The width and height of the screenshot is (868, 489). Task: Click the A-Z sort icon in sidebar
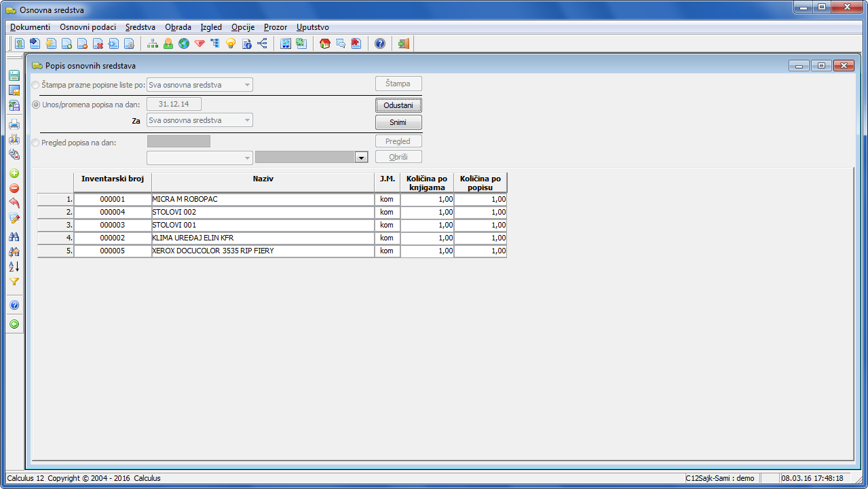(14, 266)
